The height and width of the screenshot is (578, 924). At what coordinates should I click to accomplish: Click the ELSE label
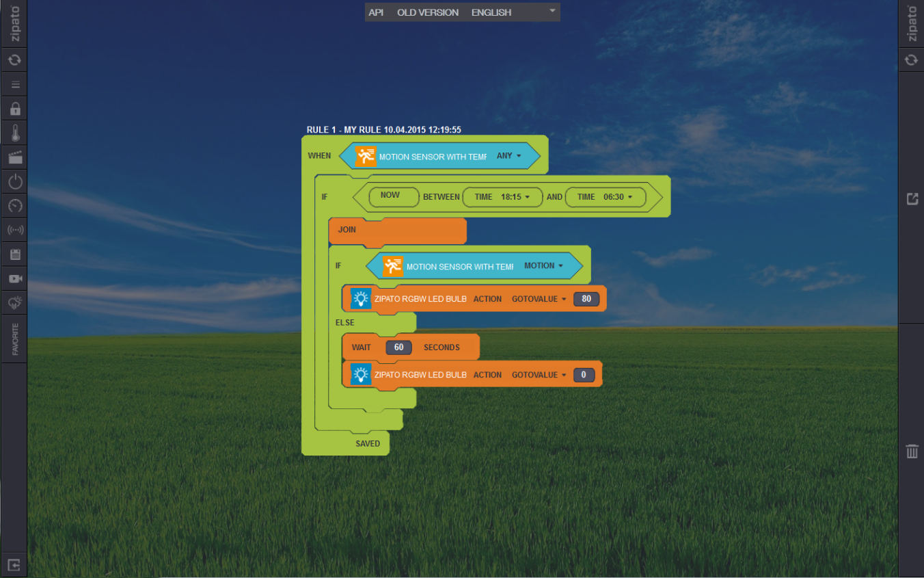click(345, 322)
